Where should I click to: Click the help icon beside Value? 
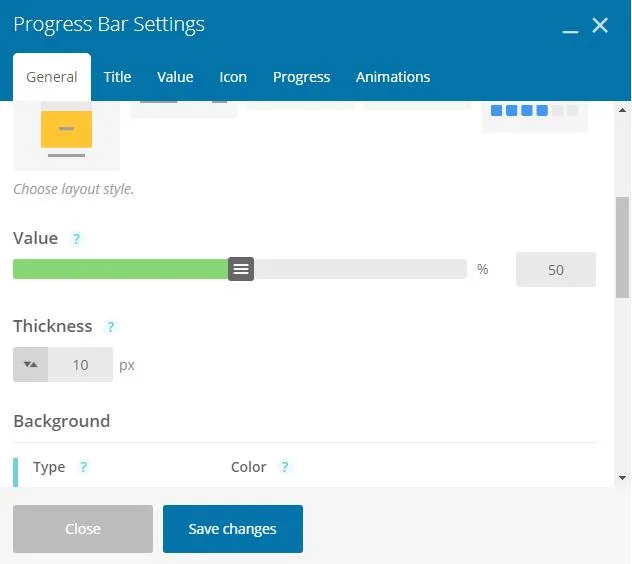click(76, 239)
